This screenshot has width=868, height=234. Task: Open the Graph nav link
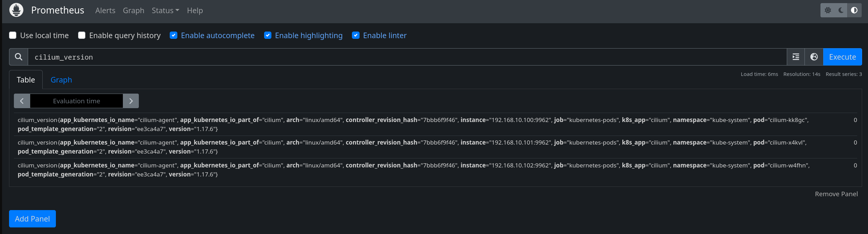pyautogui.click(x=134, y=11)
